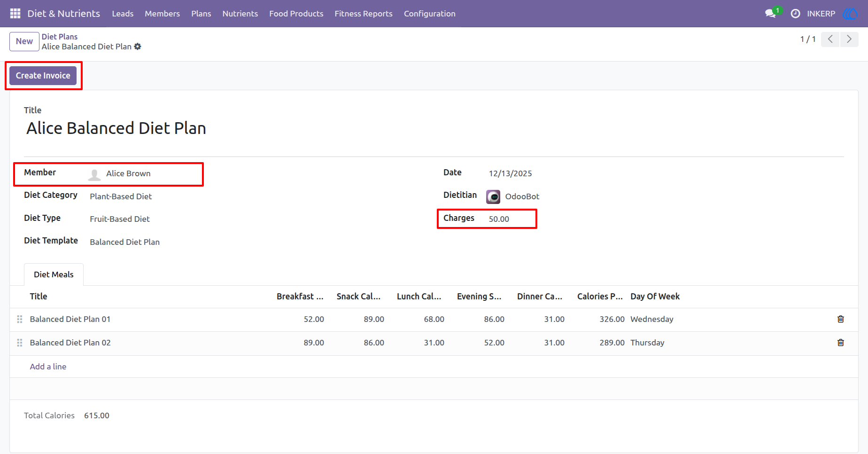Image resolution: width=868 pixels, height=454 pixels.
Task: Open the Diet Type dropdown
Action: tap(120, 219)
